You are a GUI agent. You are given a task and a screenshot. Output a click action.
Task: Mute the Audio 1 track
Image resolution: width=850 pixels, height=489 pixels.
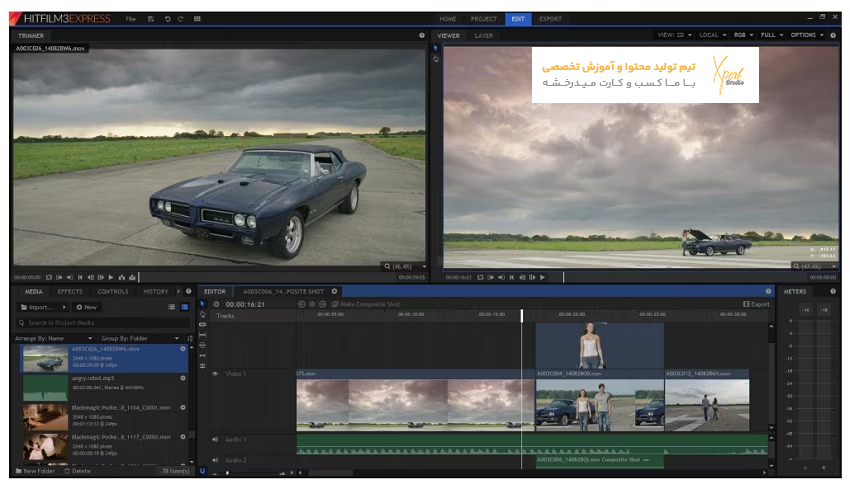point(215,439)
